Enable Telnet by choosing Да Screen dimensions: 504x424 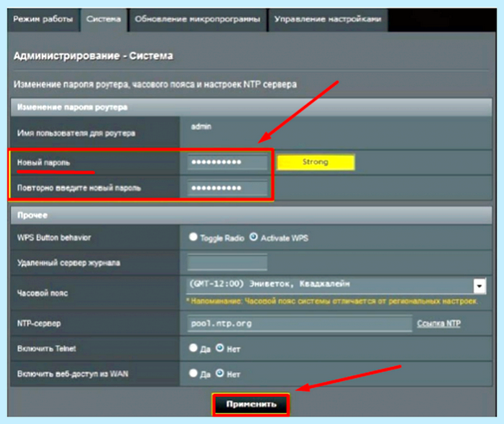coord(193,348)
